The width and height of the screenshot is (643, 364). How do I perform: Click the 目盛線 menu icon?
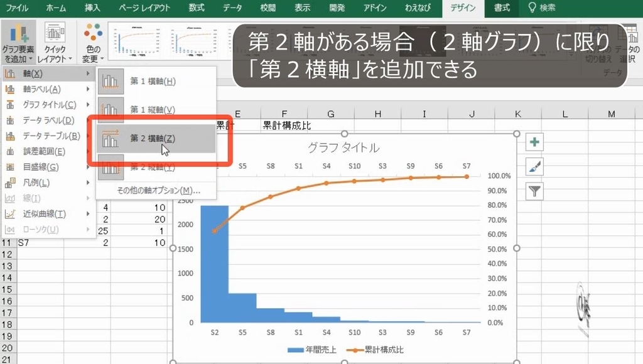10,167
